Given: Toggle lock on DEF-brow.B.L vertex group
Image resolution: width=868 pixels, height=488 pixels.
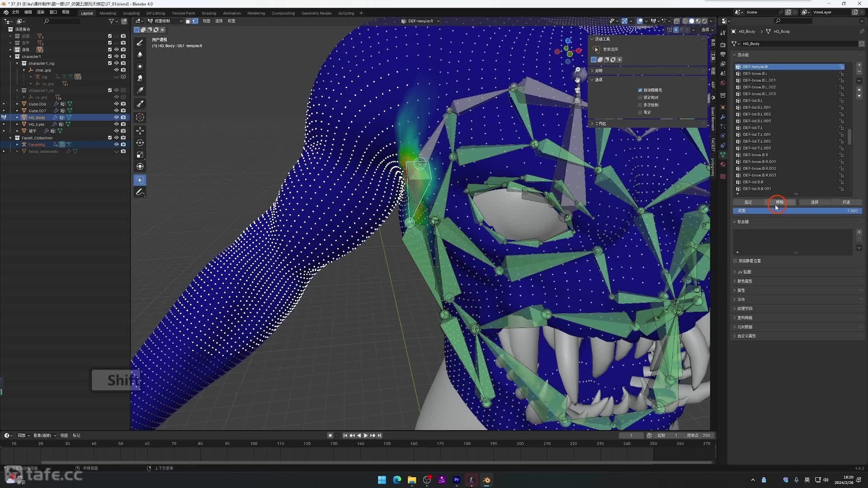Looking at the screenshot, I should click(x=842, y=74).
